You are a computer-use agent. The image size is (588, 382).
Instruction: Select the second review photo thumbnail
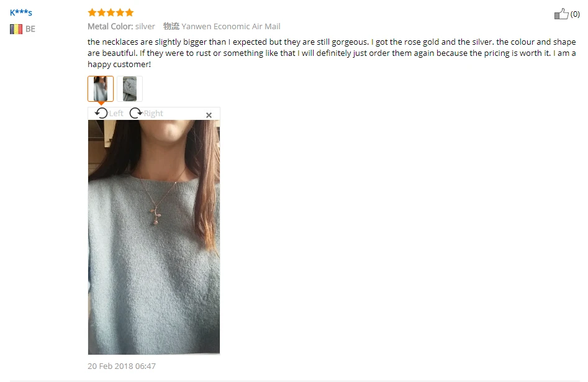[x=130, y=89]
